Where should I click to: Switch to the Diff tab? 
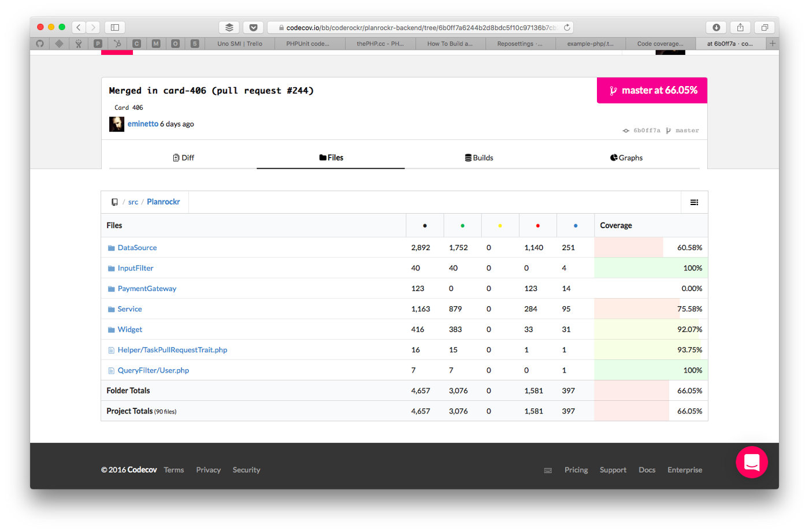183,158
